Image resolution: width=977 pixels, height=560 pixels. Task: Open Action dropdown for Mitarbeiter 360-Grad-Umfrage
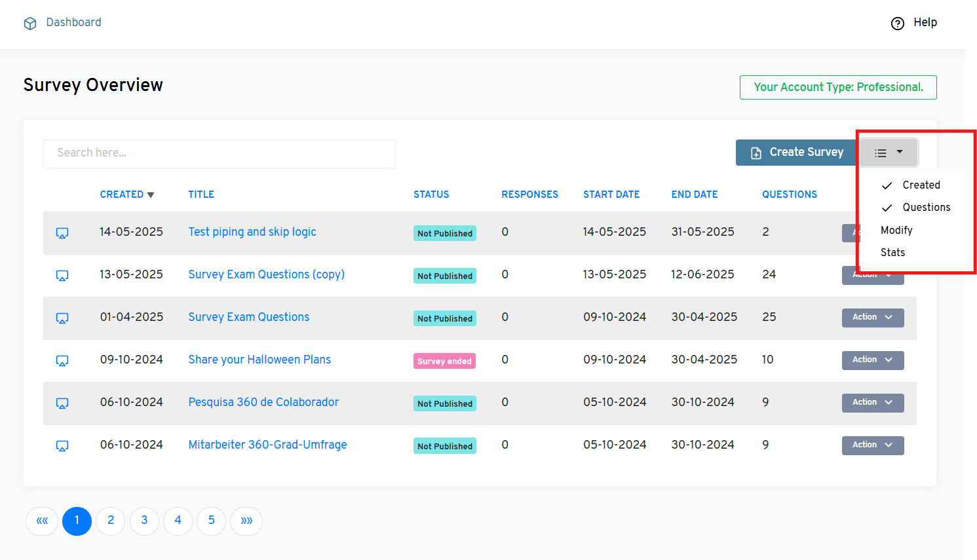coord(873,445)
